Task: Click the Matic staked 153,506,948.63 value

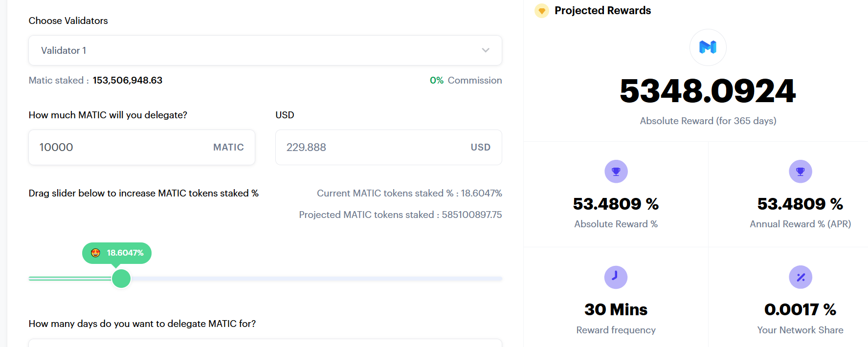Action: pos(128,80)
